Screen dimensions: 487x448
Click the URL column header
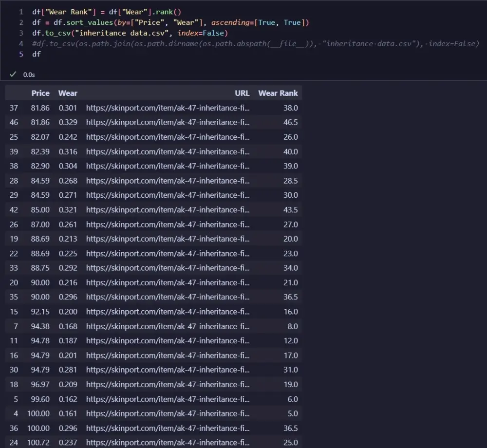coord(242,93)
